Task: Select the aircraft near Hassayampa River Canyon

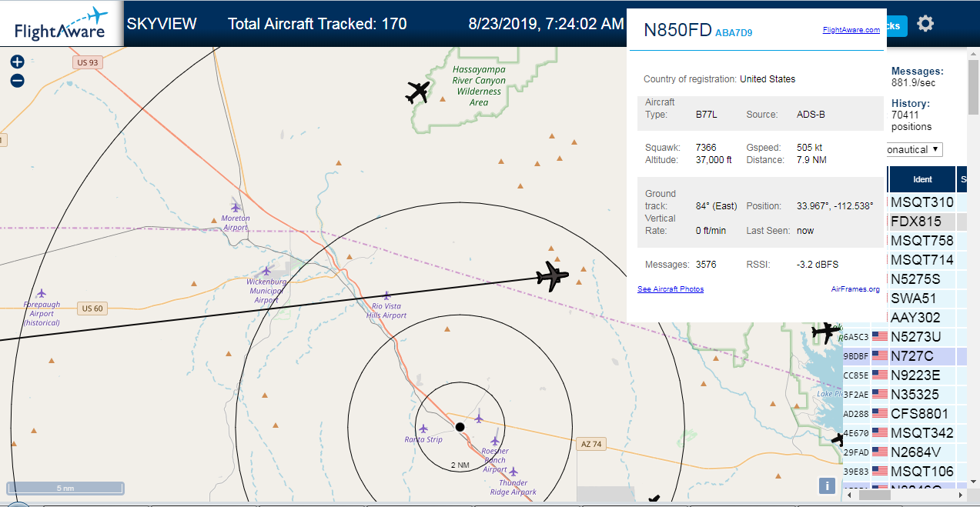Action: [418, 92]
